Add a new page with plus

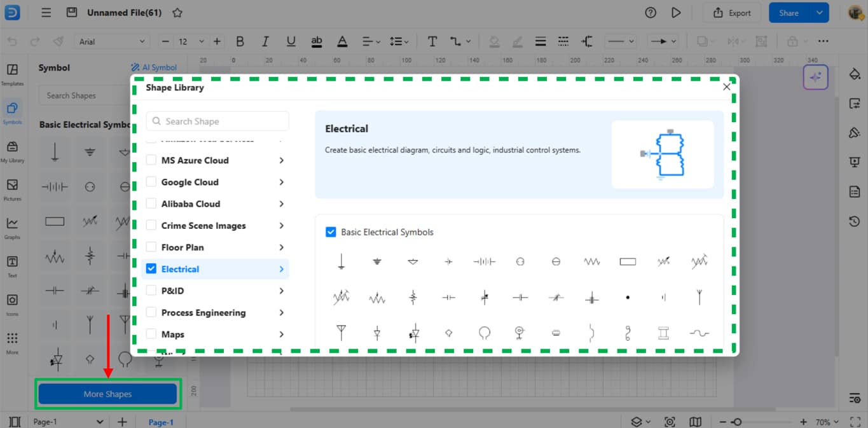tap(122, 422)
